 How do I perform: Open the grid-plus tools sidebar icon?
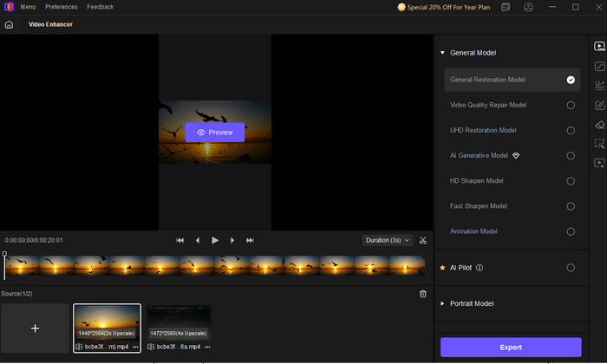(x=599, y=86)
